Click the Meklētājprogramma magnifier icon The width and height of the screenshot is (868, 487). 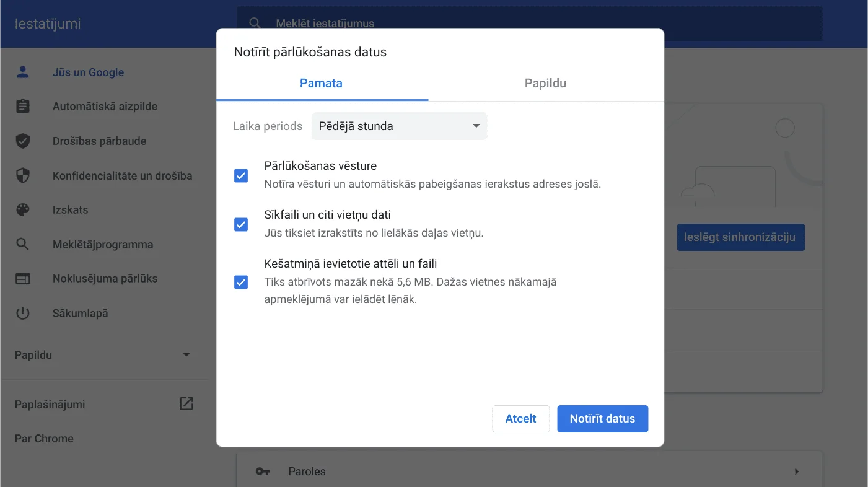[x=23, y=244]
